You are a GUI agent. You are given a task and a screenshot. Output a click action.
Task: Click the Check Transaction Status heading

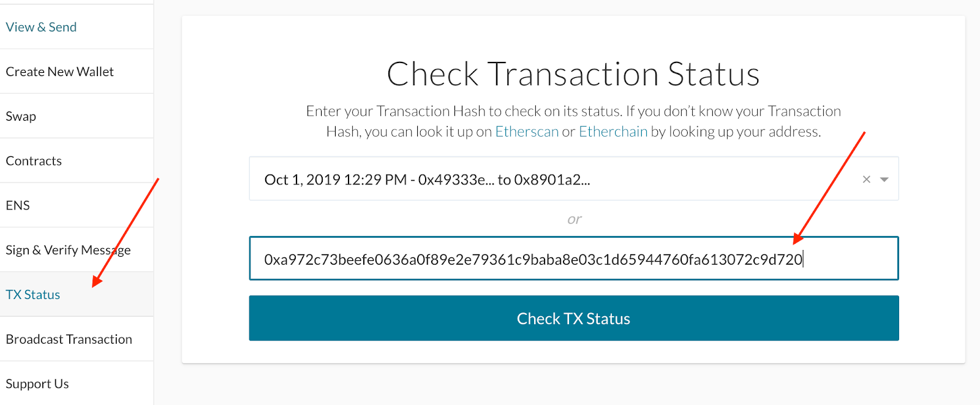pos(573,74)
